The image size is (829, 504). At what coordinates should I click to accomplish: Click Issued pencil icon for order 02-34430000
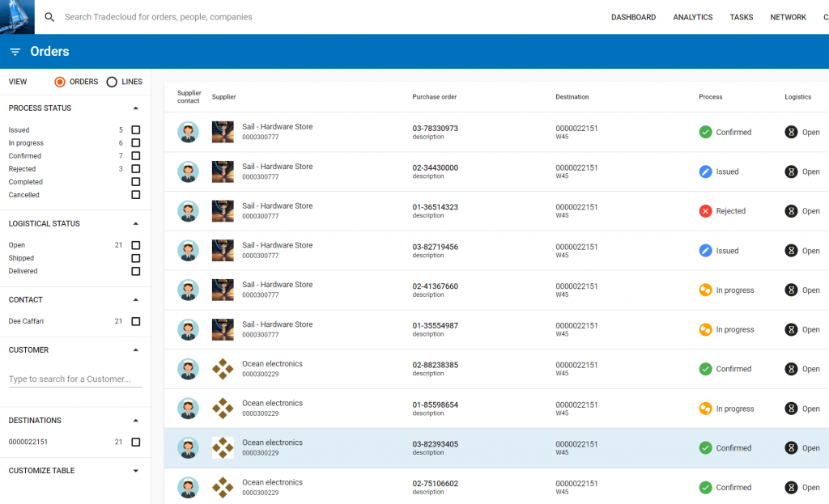pyautogui.click(x=705, y=172)
